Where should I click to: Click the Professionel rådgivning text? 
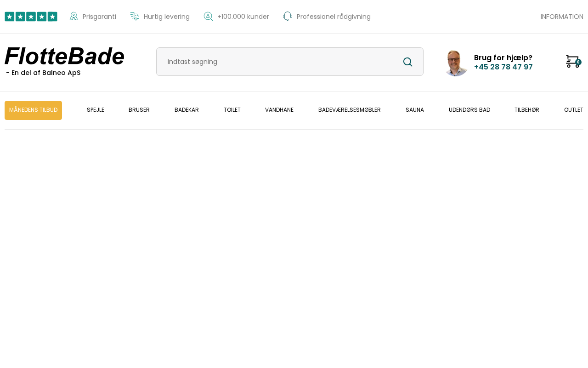pyautogui.click(x=334, y=17)
